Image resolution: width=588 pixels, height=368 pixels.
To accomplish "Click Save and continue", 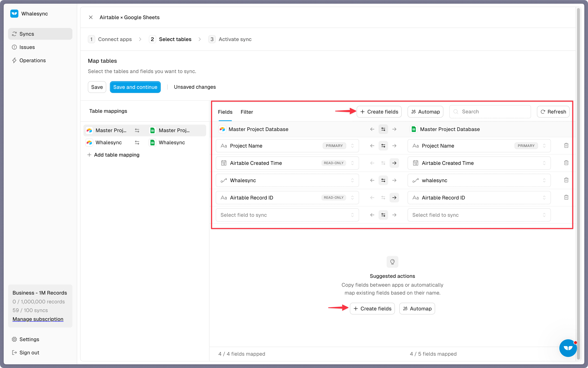I will click(135, 87).
